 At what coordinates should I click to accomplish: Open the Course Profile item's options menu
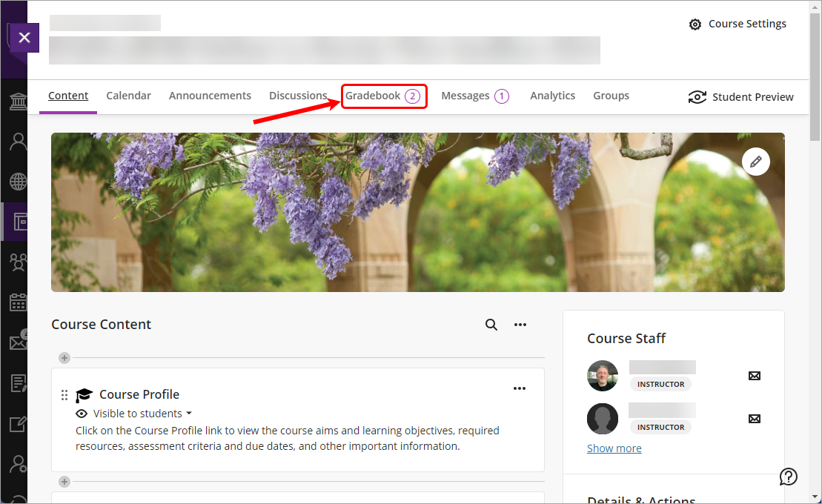pyautogui.click(x=520, y=388)
